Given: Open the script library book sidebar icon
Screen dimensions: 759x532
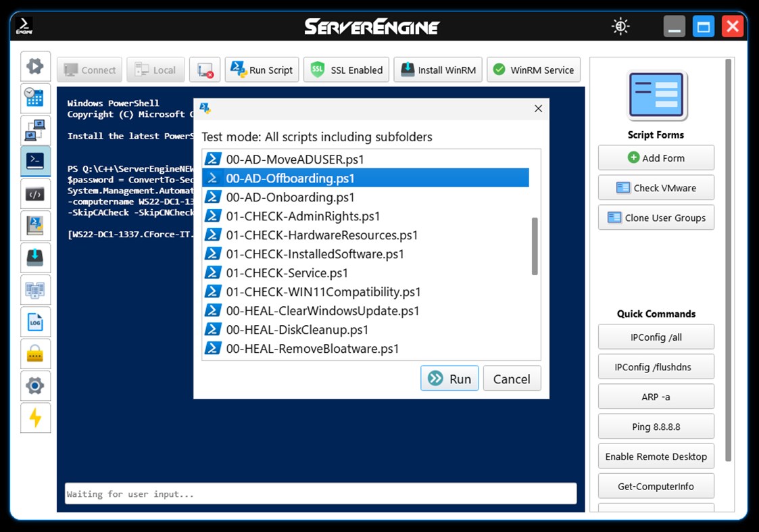Looking at the screenshot, I should click(x=35, y=225).
